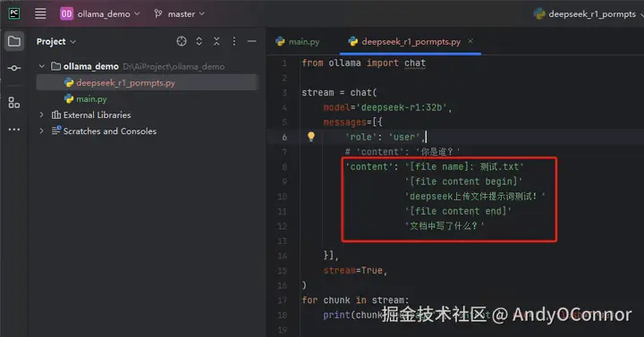Viewport: 644px width, 337px height.
Task: Open the ollama_demo project dropdown
Action: (x=100, y=14)
